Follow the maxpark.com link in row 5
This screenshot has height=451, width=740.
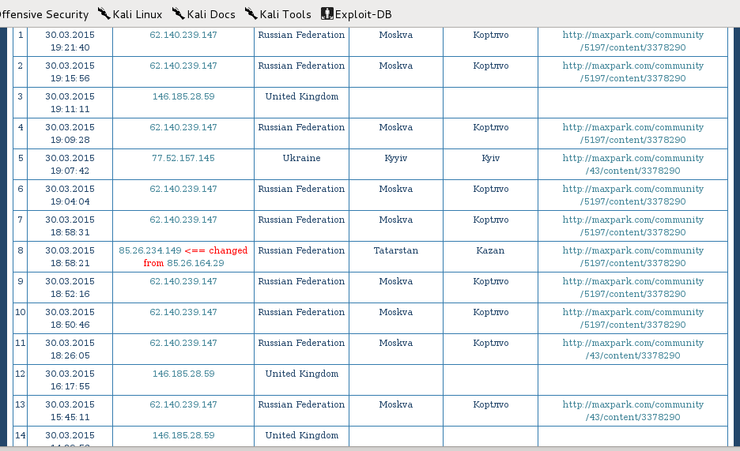632,164
